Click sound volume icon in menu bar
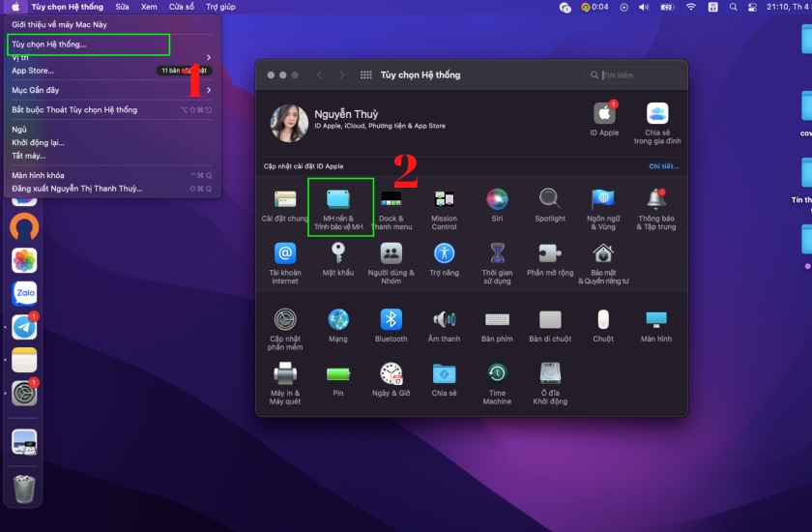 [644, 7]
